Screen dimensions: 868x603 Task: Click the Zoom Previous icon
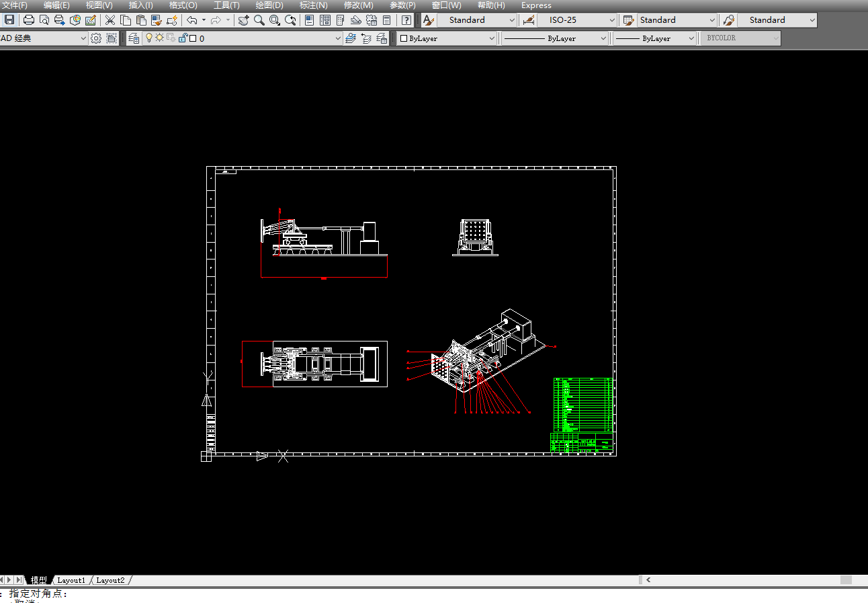point(290,20)
